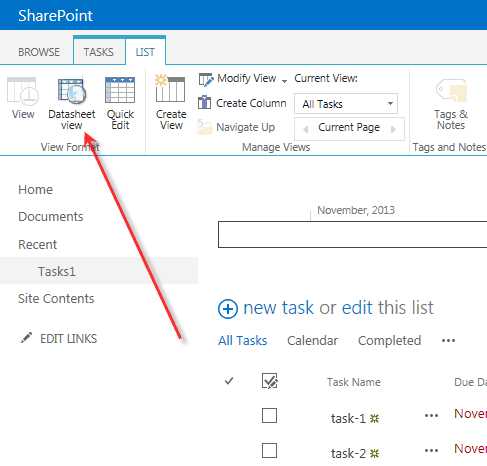Click the new-item star next to task-2
Image resolution: width=487 pixels, height=466 pixels.
click(x=375, y=453)
